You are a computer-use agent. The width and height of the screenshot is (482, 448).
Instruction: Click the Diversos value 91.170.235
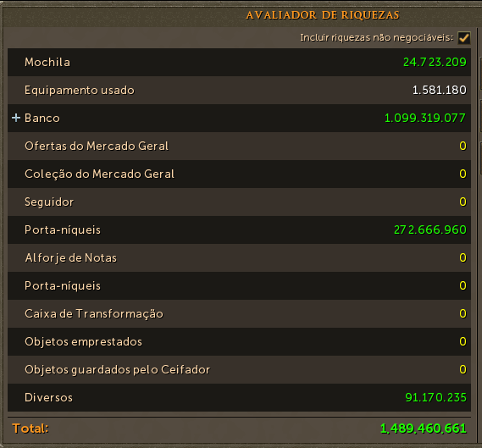436,397
